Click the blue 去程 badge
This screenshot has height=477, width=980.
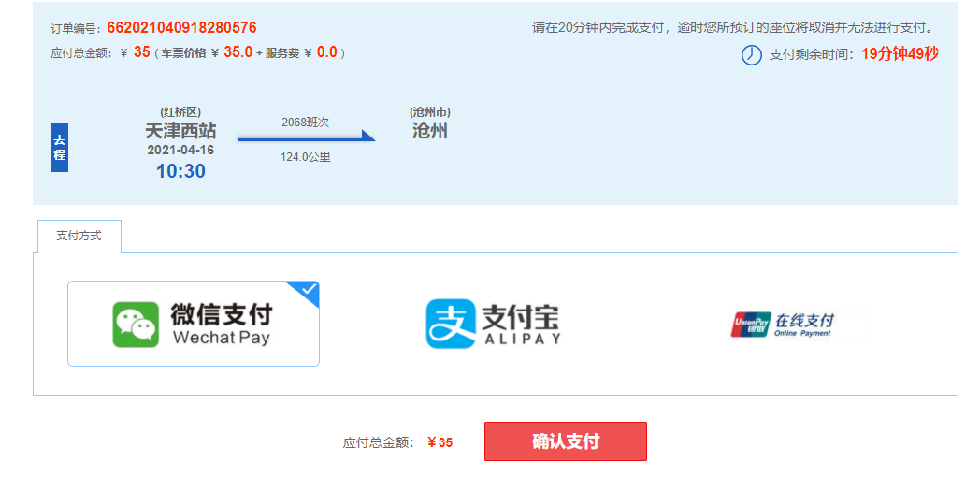[60, 148]
